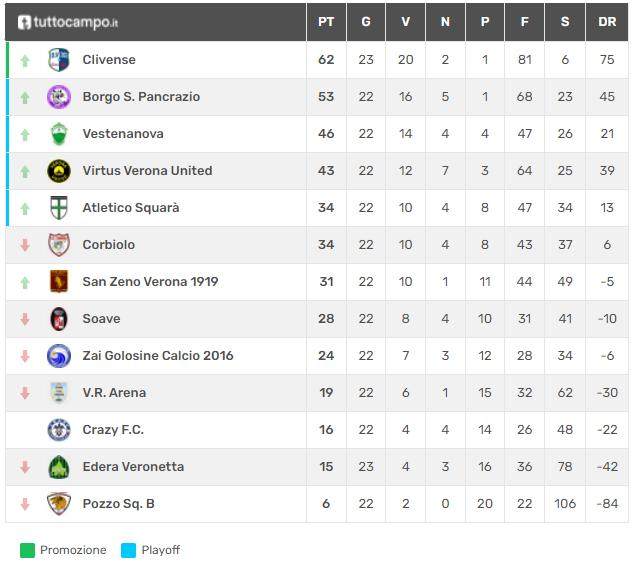The image size is (636, 565).
Task: Click the Atletico Squarà crest icon
Action: 59,208
